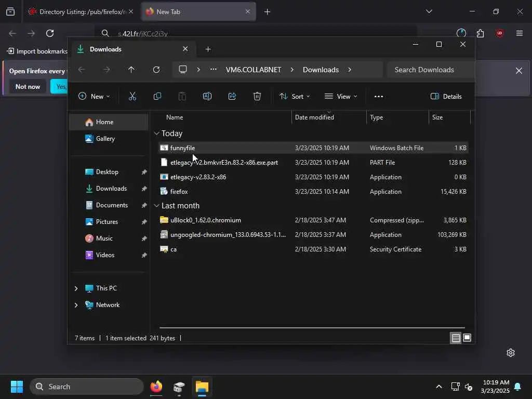The height and width of the screenshot is (399, 532).
Task: Select the ca security certificate file
Action: [313, 249]
